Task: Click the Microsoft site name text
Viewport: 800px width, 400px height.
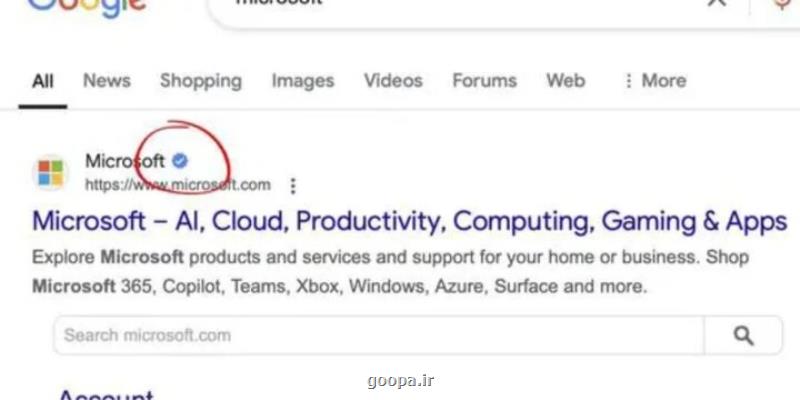Action: point(125,161)
